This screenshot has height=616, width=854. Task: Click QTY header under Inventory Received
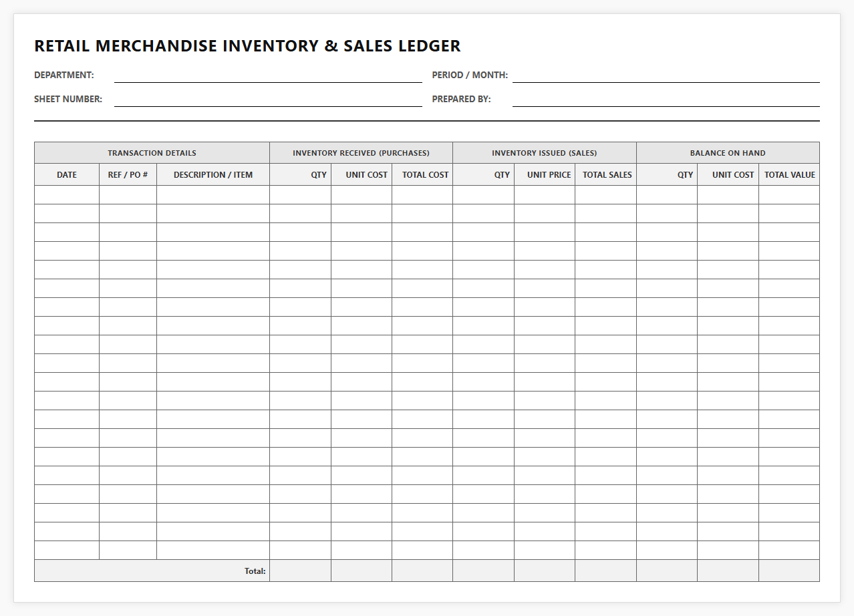pyautogui.click(x=301, y=175)
